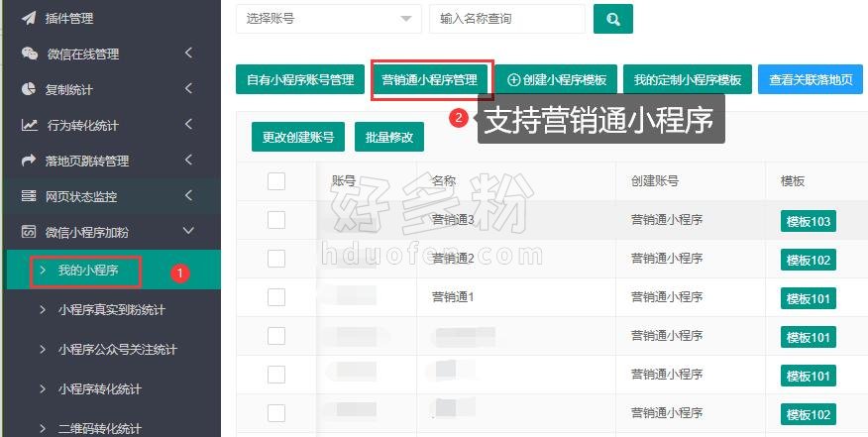Screen dimensions: 868x437
Task: Expand 网页状态监控 with its chevron
Action: [x=189, y=195]
